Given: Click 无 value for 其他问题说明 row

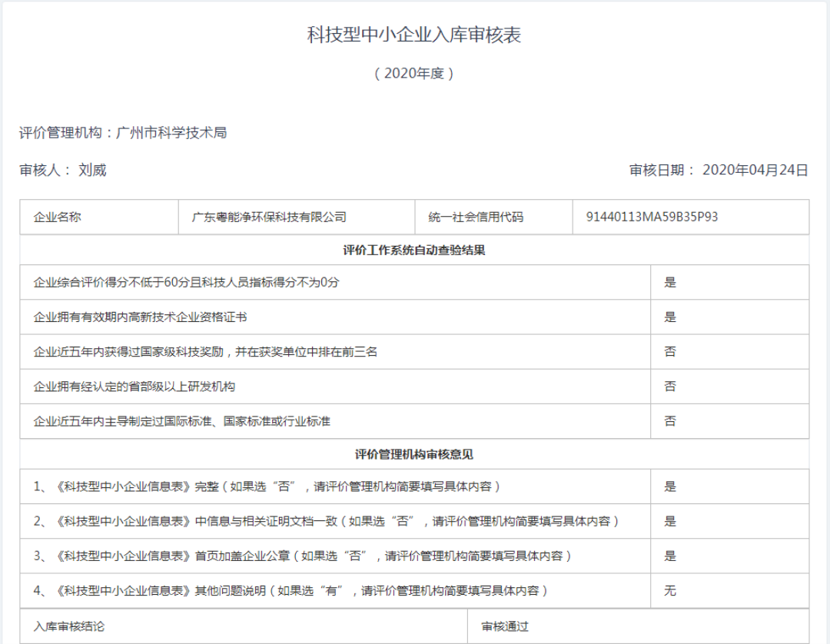Looking at the screenshot, I should coord(670,591).
